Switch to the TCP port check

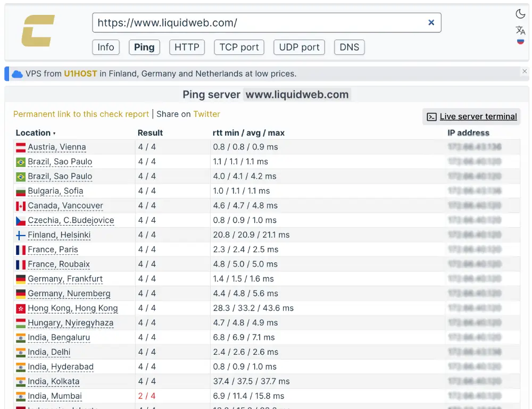(x=239, y=47)
